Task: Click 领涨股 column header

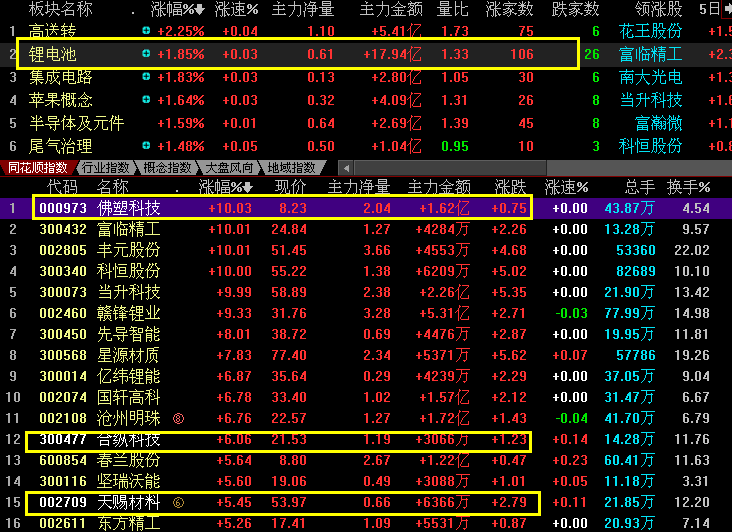Action: [x=658, y=9]
